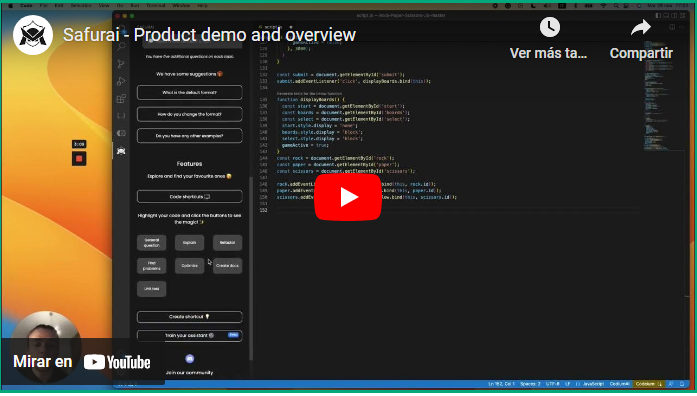Click the Code shortcuts button
Image resolution: width=697 pixels, height=396 pixels.
coord(190,196)
